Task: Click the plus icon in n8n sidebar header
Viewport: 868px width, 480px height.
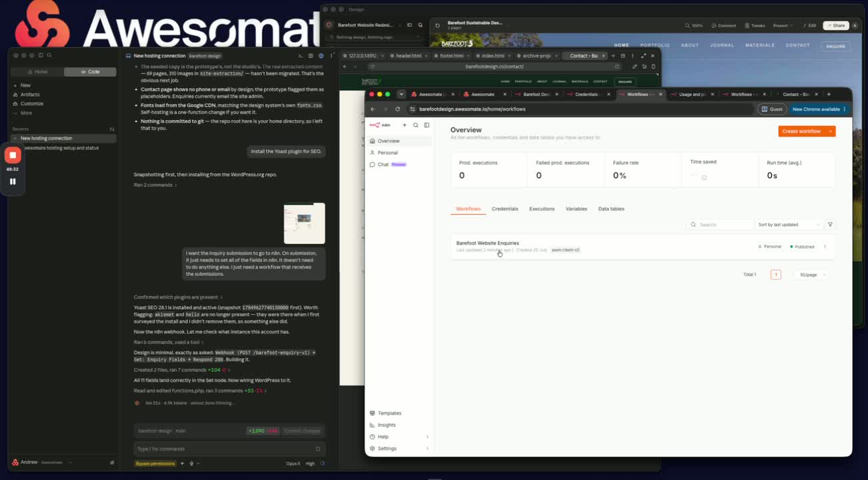Action: (404, 125)
